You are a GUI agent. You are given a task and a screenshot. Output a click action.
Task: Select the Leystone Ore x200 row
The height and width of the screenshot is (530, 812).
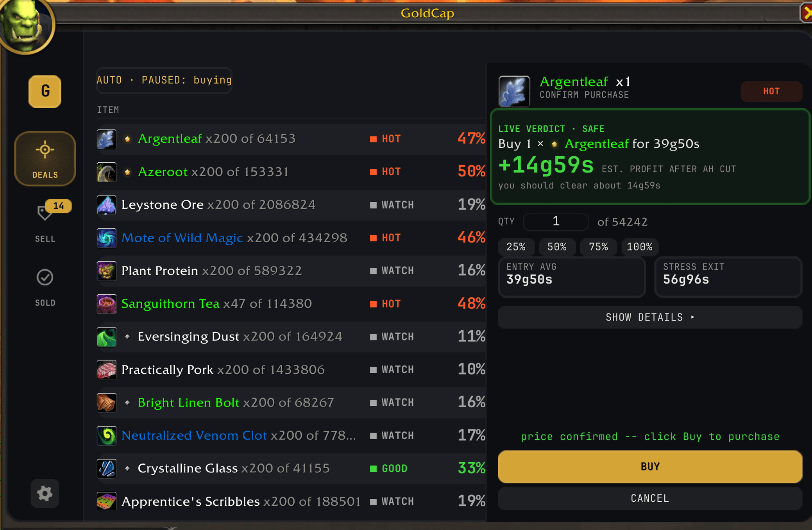point(291,205)
